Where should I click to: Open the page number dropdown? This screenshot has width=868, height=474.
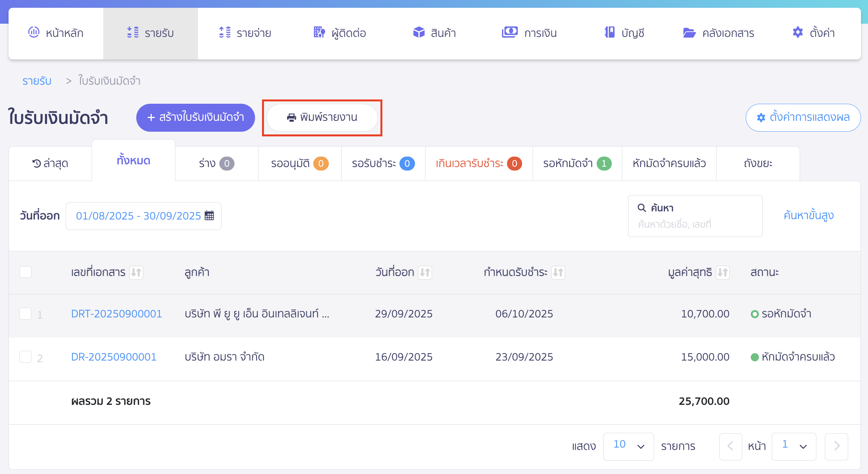(793, 446)
